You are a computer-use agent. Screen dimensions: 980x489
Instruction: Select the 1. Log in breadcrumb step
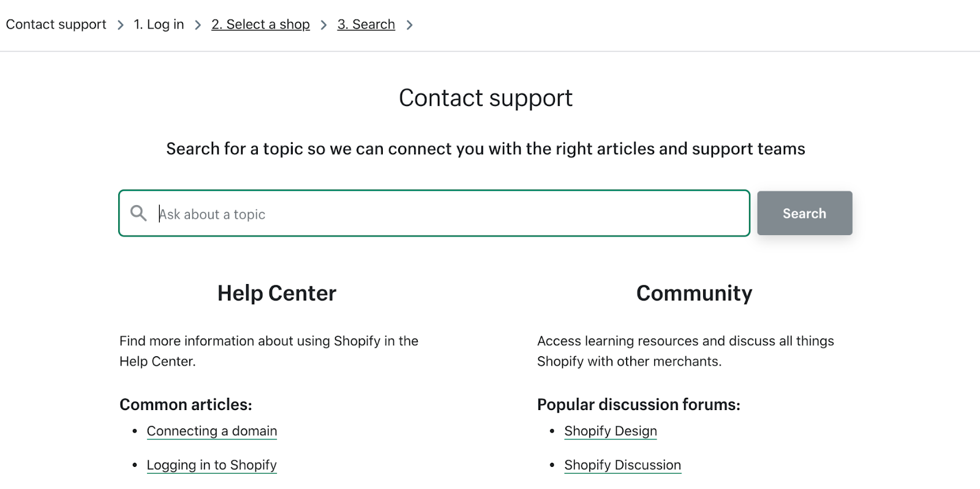159,24
